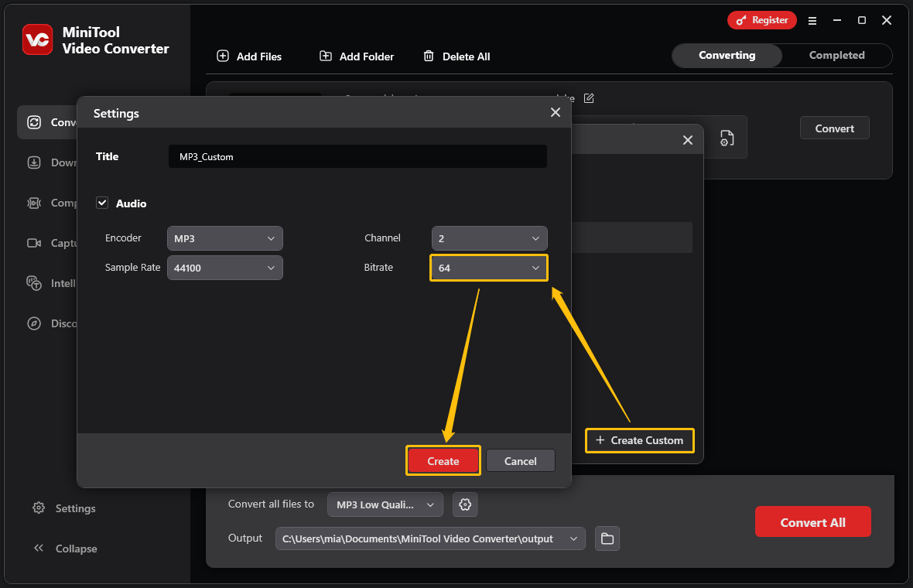The image size is (913, 588).
Task: Switch to the Completed tab
Action: (x=836, y=55)
